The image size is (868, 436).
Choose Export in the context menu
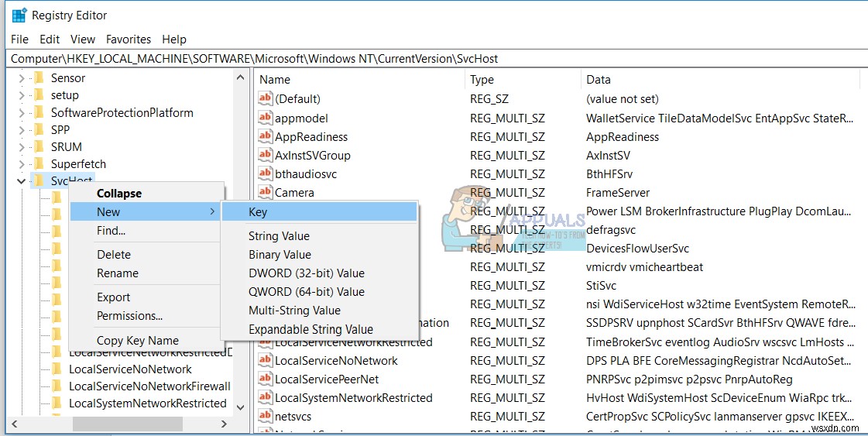[x=145, y=297]
